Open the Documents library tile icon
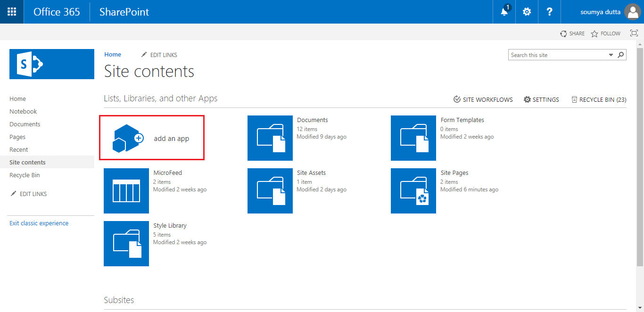The height and width of the screenshot is (312, 644). pyautogui.click(x=270, y=138)
